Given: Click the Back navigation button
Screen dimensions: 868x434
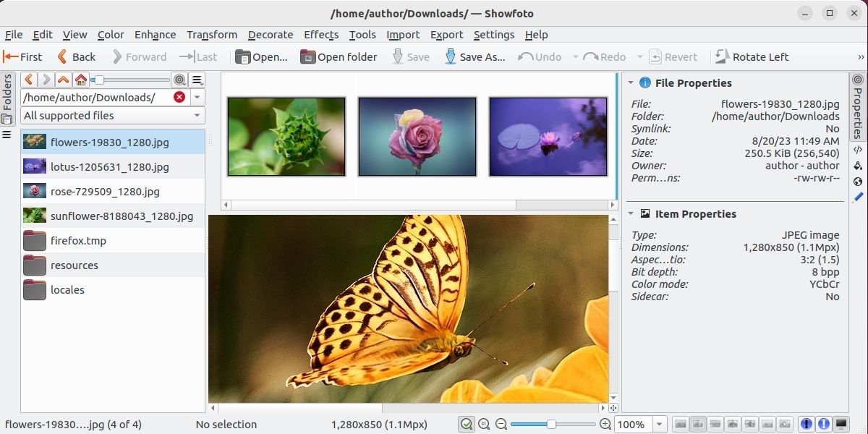Looking at the screenshot, I should pyautogui.click(x=75, y=56).
